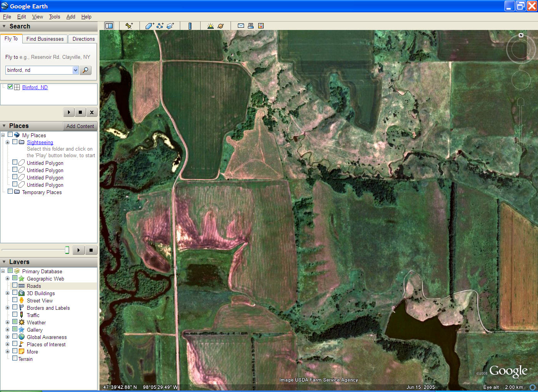Click the North compass ring control

[521, 49]
